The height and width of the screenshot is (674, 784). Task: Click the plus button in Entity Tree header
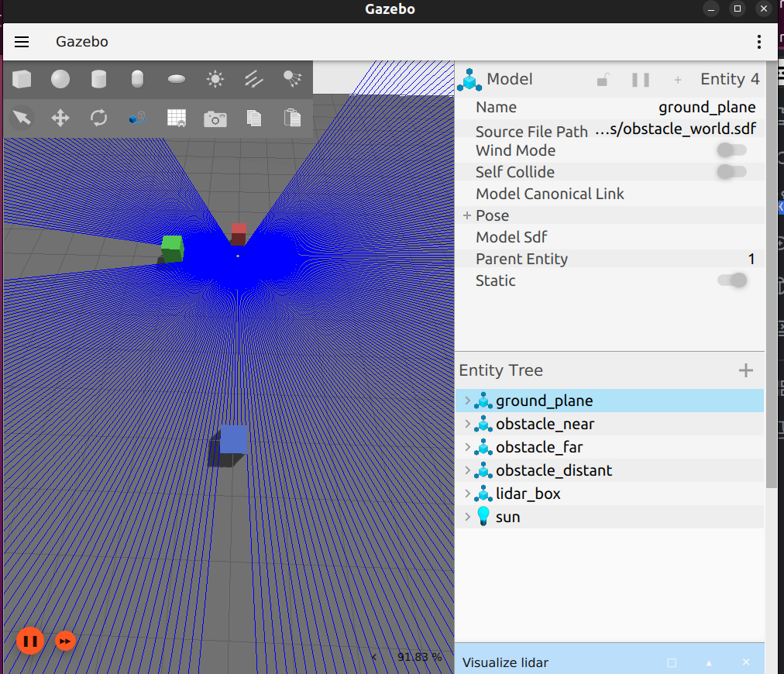tap(745, 370)
